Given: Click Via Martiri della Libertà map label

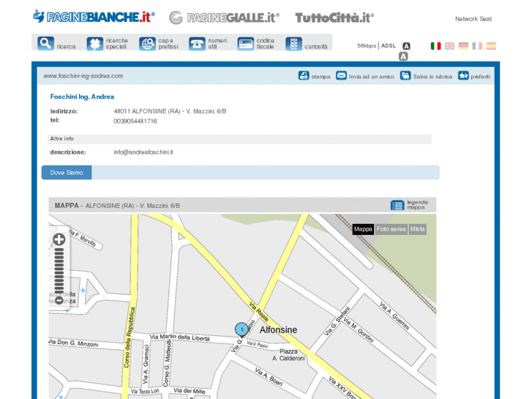Looking at the screenshot, I should click(180, 338).
